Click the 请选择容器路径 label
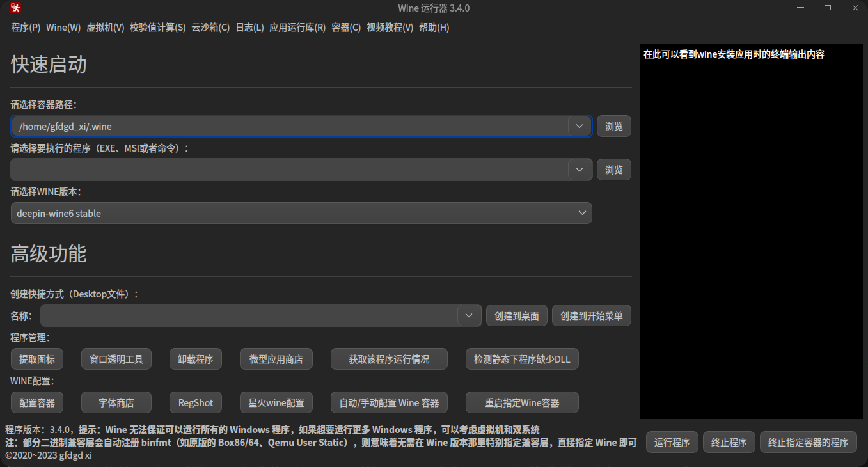The height and width of the screenshot is (467, 868). [x=43, y=104]
